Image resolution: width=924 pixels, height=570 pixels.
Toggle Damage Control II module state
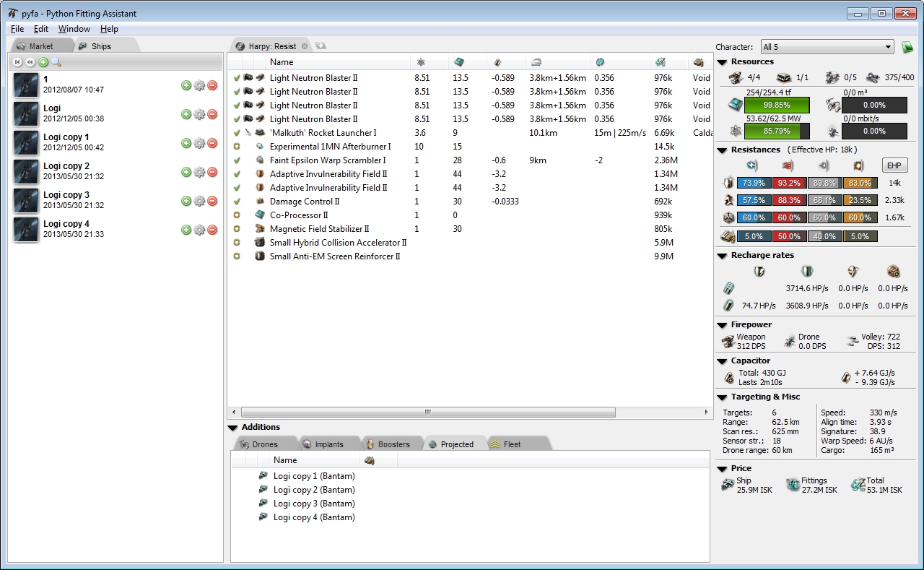point(236,202)
